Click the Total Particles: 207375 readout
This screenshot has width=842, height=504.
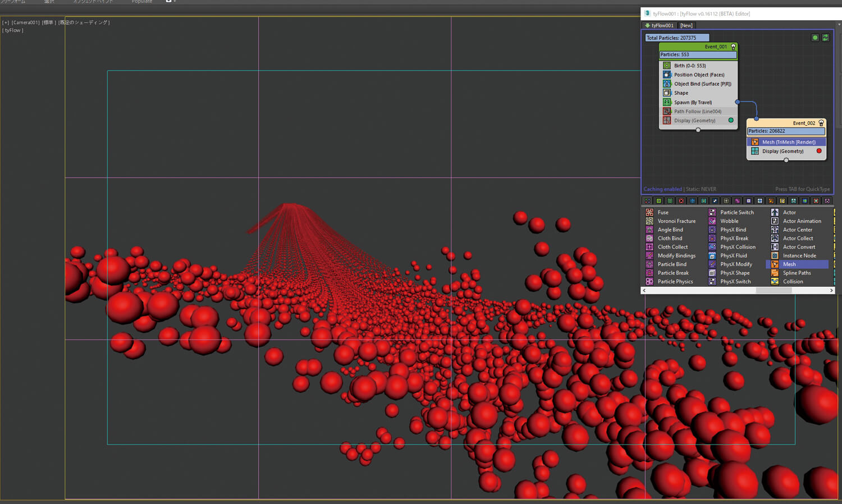(676, 38)
